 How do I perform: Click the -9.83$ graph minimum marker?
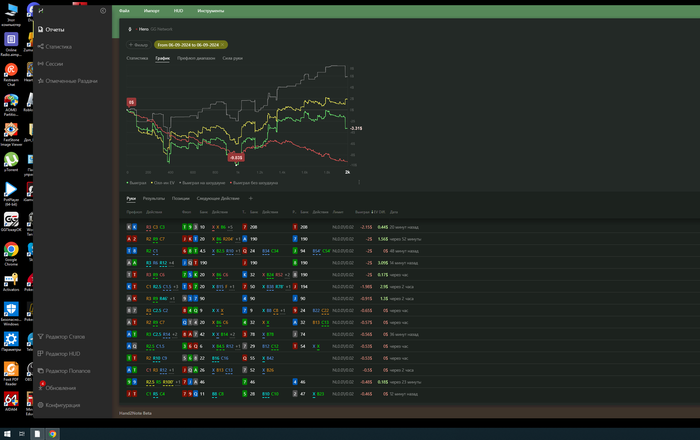pyautogui.click(x=236, y=158)
